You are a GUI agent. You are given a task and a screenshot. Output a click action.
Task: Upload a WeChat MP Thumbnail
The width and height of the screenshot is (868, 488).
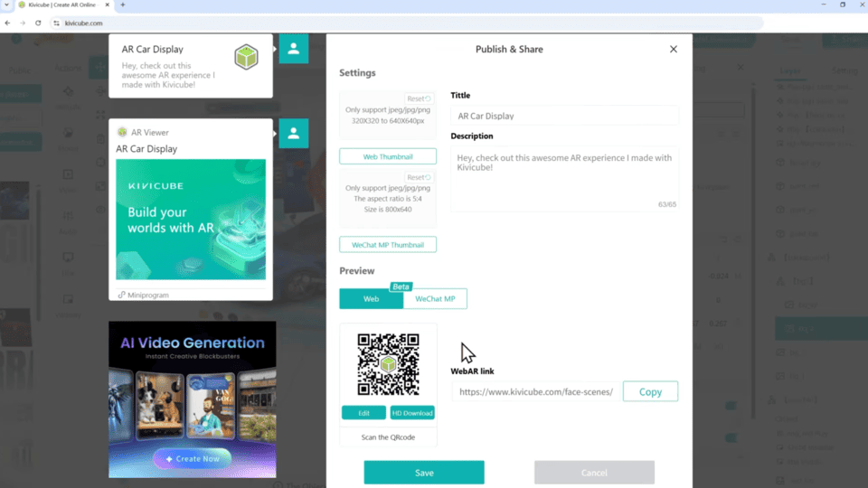(388, 245)
